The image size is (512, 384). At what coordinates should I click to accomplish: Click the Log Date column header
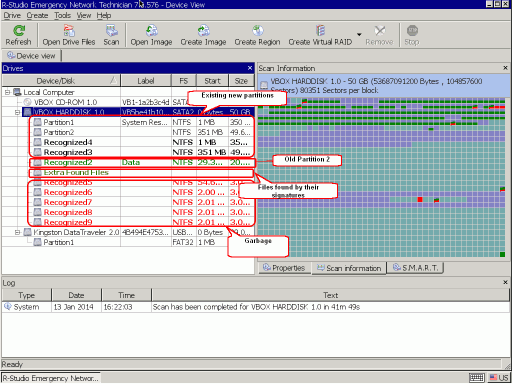(76, 295)
